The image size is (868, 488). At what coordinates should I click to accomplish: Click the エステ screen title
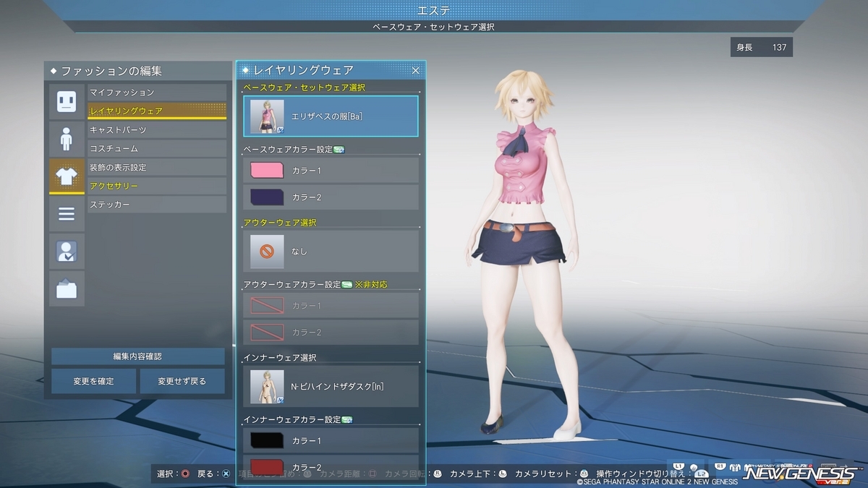click(434, 10)
